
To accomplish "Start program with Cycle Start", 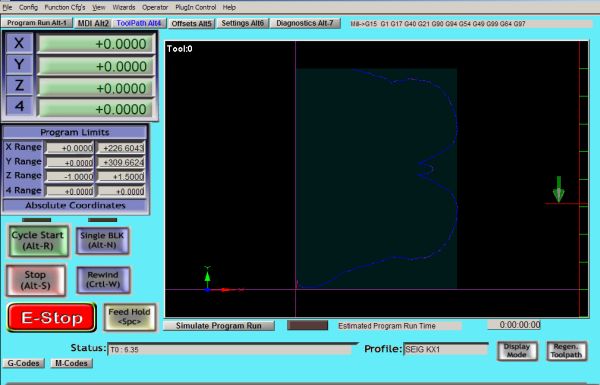I will (38, 241).
